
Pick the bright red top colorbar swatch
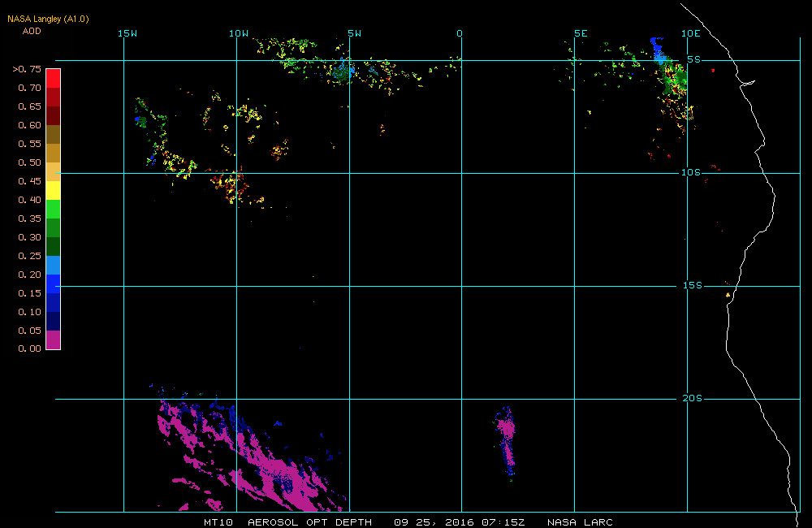(x=54, y=78)
